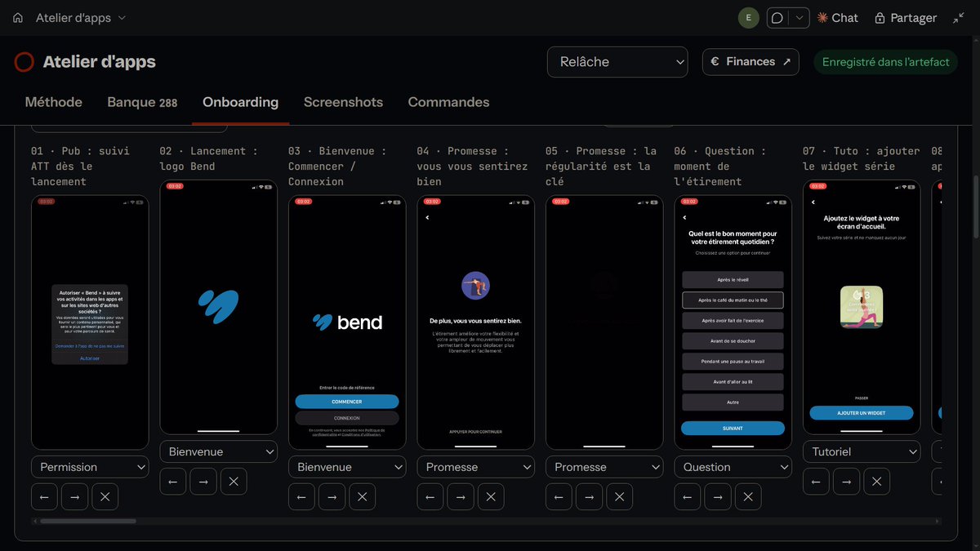This screenshot has width=980, height=551.
Task: Move card 03 Bienvenue Commencer / Connexion left
Action: coord(301,496)
